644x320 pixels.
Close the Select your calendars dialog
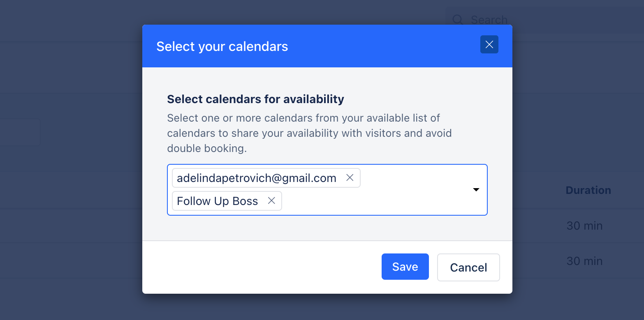(x=489, y=44)
